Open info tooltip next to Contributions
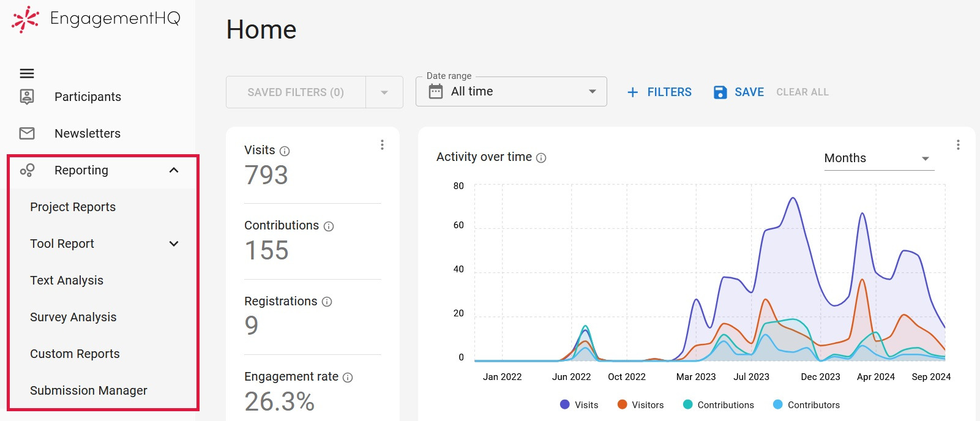The width and height of the screenshot is (980, 421). [329, 226]
